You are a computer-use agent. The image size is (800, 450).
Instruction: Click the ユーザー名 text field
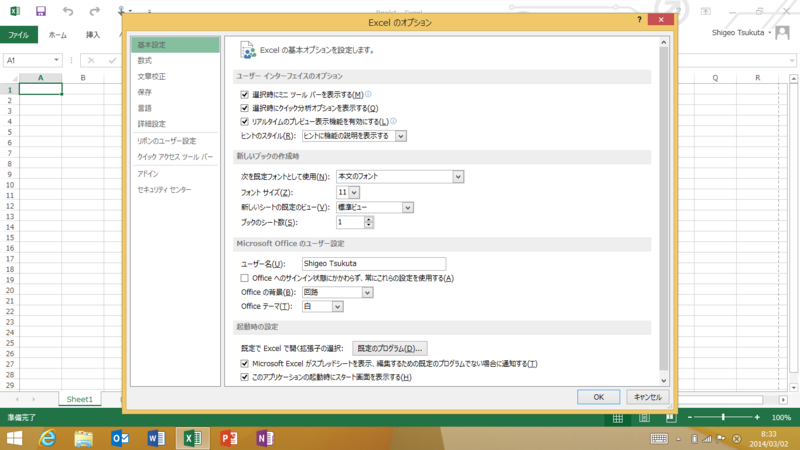pyautogui.click(x=374, y=264)
